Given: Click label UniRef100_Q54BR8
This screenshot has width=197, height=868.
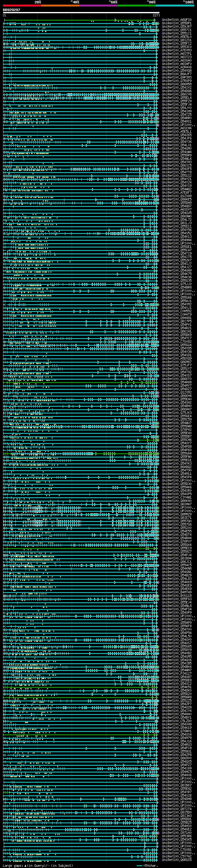Looking at the screenshot, I should click(176, 287).
